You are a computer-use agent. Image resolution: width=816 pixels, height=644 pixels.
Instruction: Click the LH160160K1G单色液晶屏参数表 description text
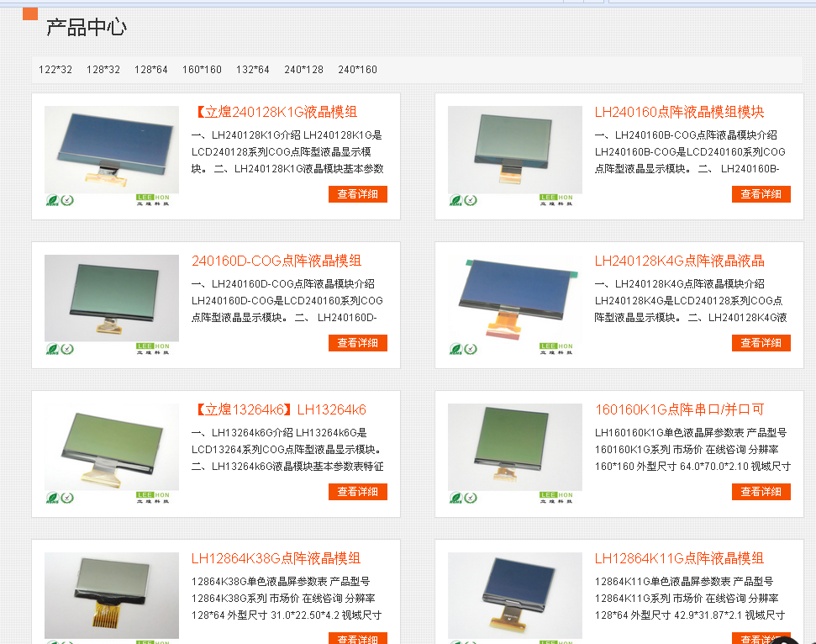click(692, 450)
